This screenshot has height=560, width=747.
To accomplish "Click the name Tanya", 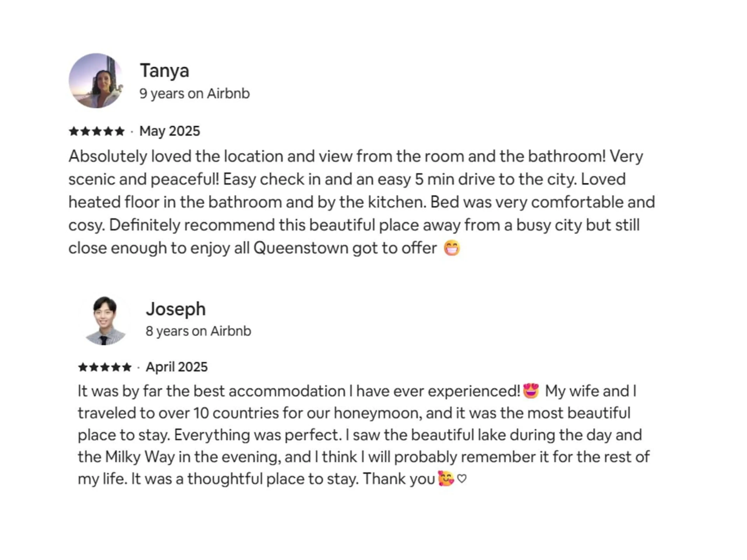I will (x=164, y=71).
